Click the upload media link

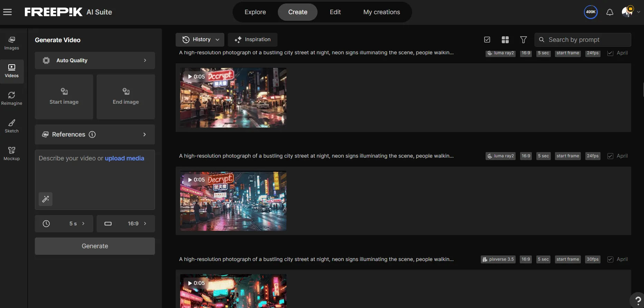pos(124,158)
